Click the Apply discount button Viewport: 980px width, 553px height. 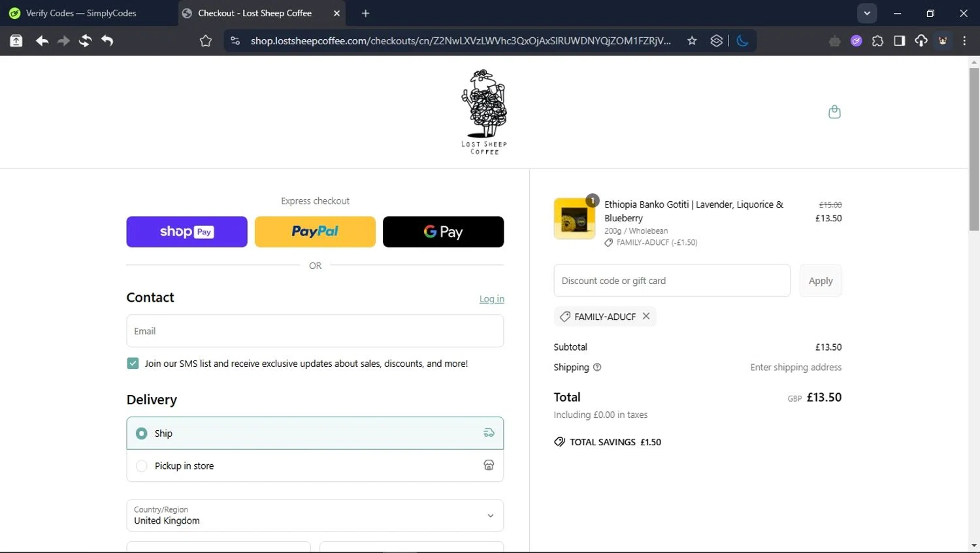coord(821,281)
